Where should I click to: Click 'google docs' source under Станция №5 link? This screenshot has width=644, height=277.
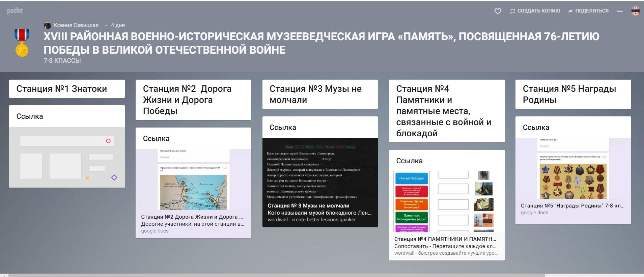tap(534, 213)
